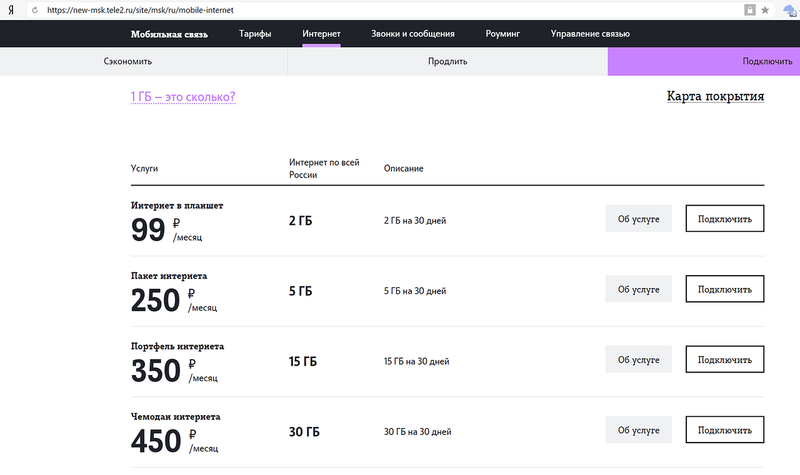Click the '15 ГБ на 30 дней' description
This screenshot has height=475, width=800.
click(x=416, y=362)
